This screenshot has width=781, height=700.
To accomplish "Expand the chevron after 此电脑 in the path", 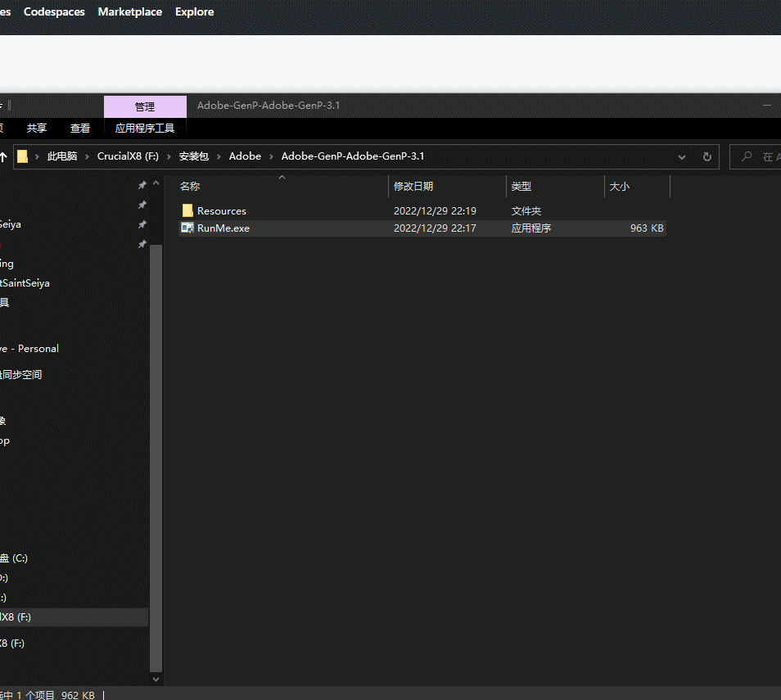I will [87, 156].
